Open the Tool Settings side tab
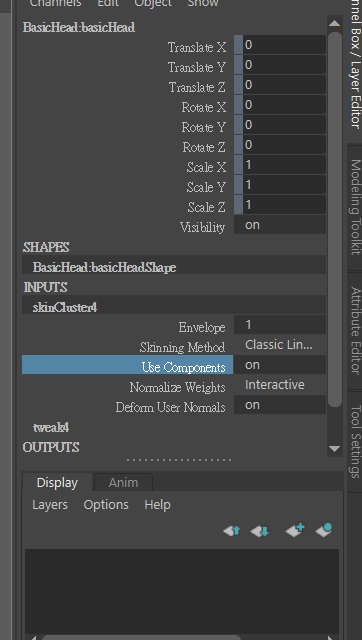This screenshot has height=640, width=362. tap(355, 441)
